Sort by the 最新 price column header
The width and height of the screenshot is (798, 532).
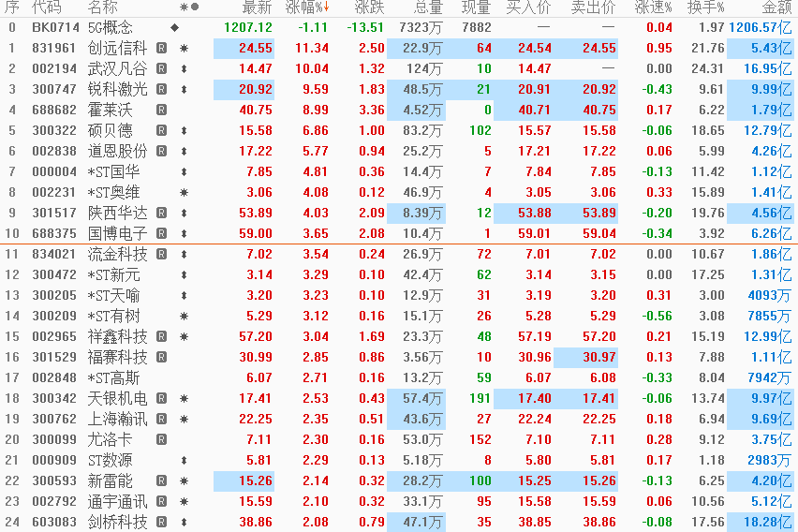coord(257,7)
